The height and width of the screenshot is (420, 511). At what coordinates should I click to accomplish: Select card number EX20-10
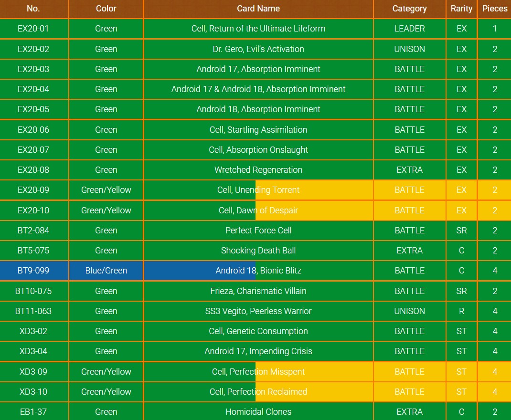33,210
